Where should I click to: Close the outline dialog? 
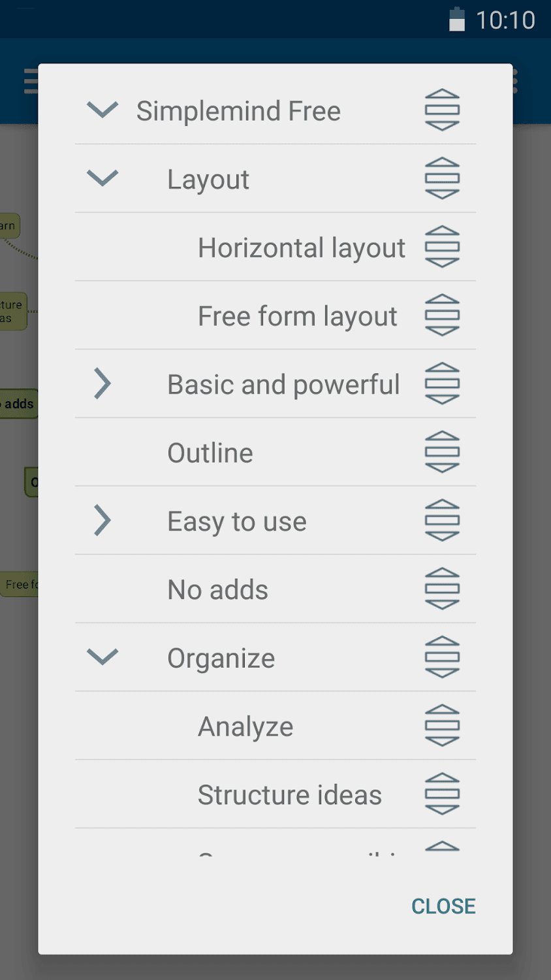pyautogui.click(x=443, y=906)
